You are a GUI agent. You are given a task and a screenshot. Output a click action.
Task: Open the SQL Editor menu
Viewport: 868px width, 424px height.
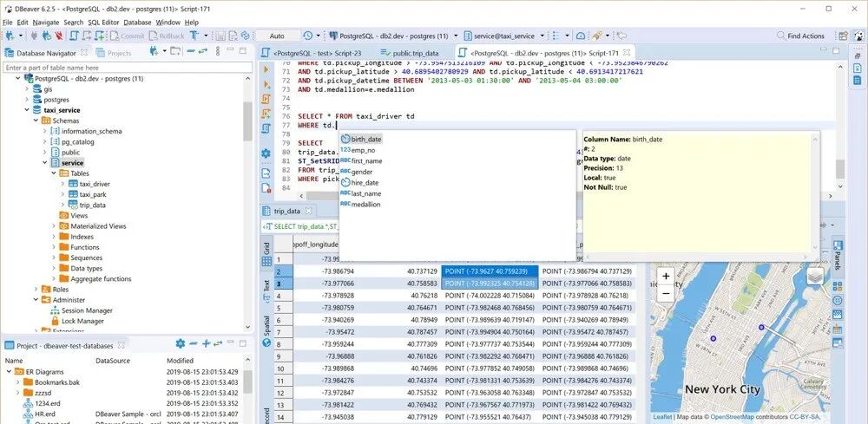[x=102, y=23]
